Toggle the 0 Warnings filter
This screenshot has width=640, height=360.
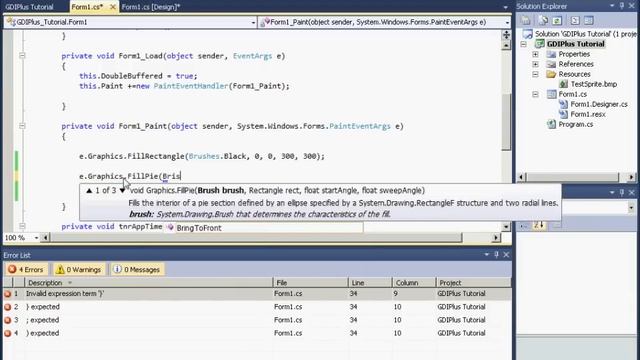click(x=79, y=269)
